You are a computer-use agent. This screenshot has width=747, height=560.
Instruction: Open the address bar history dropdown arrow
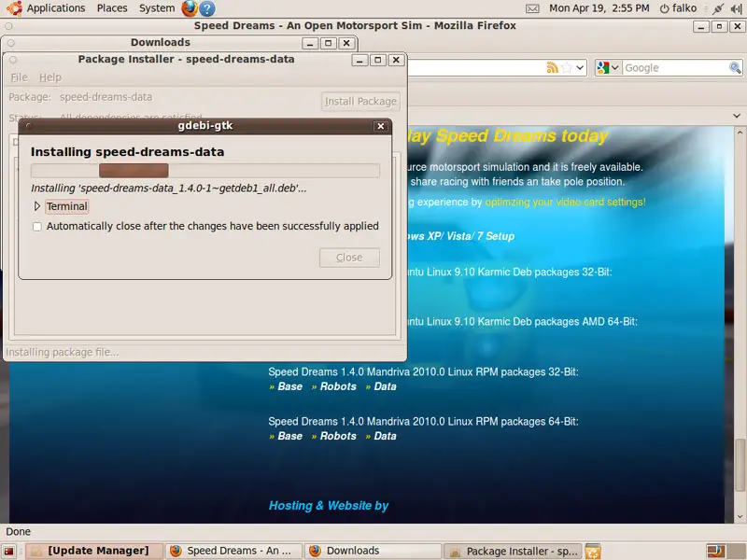point(580,67)
